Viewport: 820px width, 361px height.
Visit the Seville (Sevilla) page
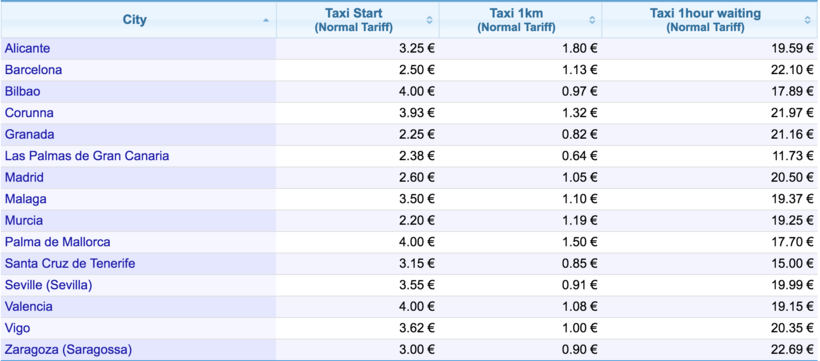49,285
